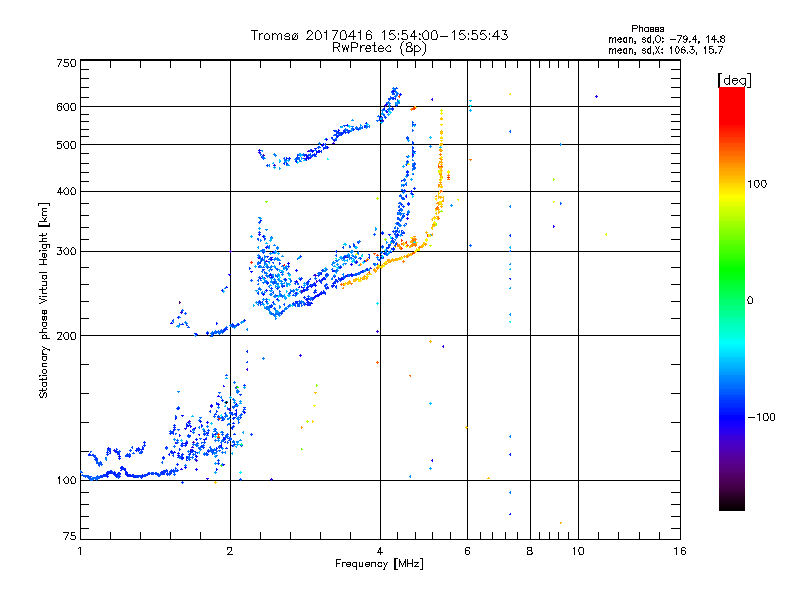Click the y-axis tick label '500'
The width and height of the screenshot is (800, 600).
coord(66,145)
